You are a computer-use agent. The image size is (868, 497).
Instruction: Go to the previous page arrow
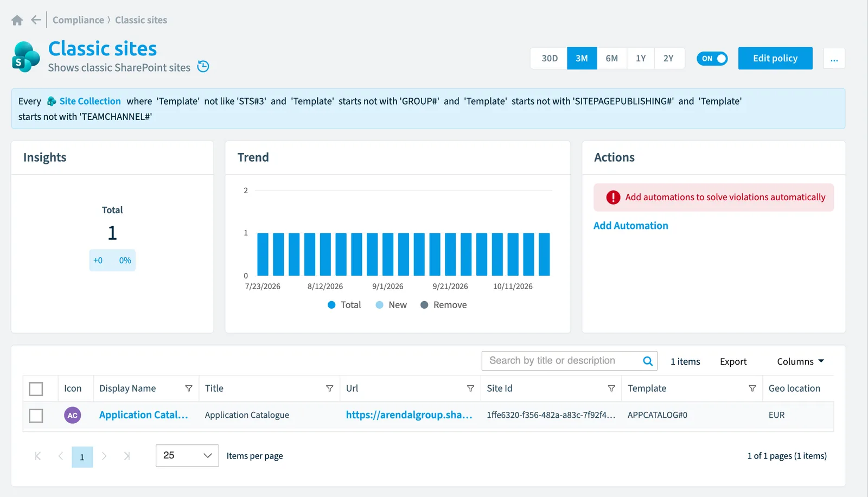(x=61, y=456)
